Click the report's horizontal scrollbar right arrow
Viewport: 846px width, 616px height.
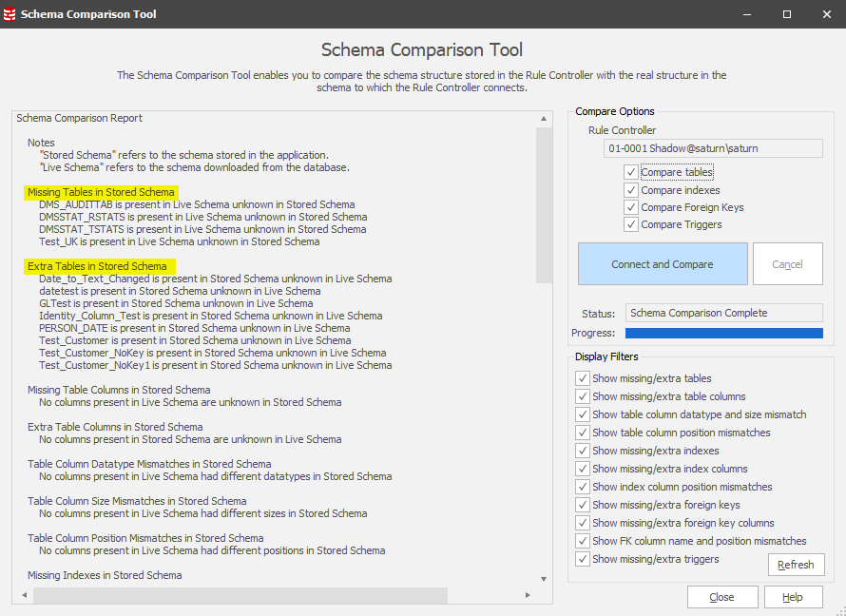pyautogui.click(x=528, y=595)
